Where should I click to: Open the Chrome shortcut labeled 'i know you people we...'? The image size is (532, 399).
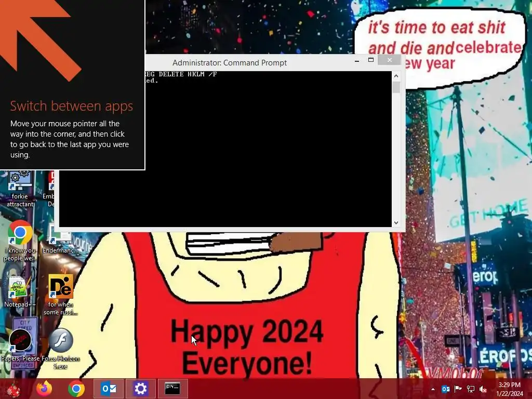20,241
